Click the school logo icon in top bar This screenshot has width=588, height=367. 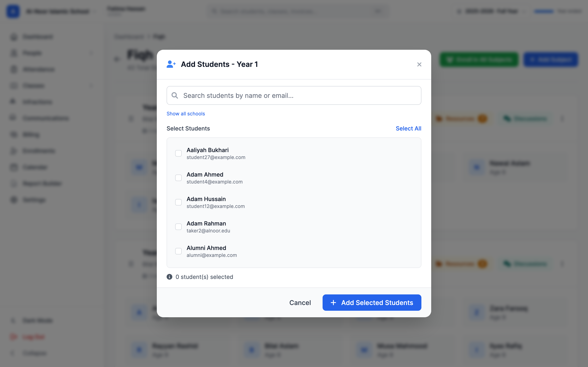[13, 11]
